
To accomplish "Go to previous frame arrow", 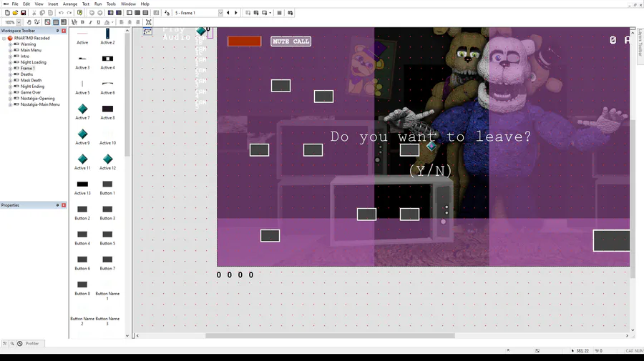I will (x=228, y=13).
